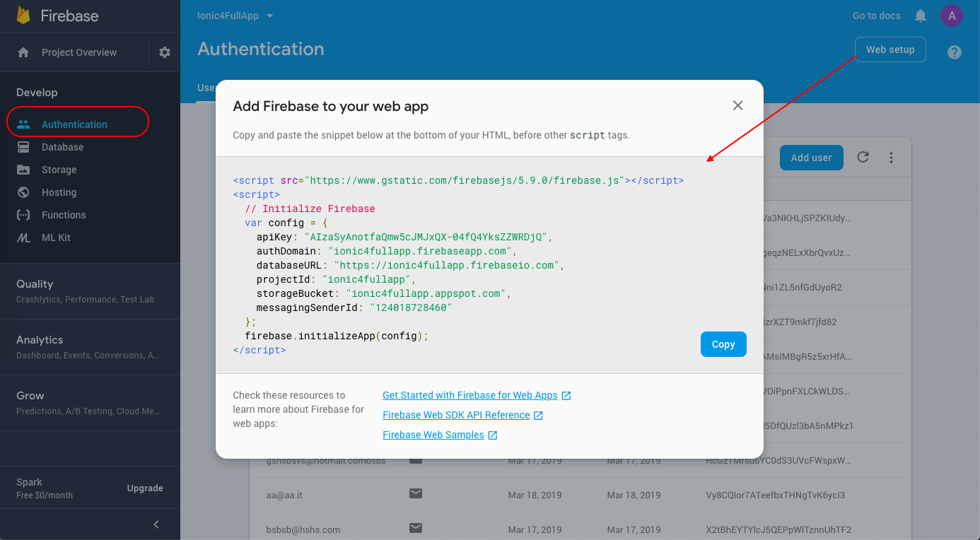Expand the Grow section

(90, 402)
